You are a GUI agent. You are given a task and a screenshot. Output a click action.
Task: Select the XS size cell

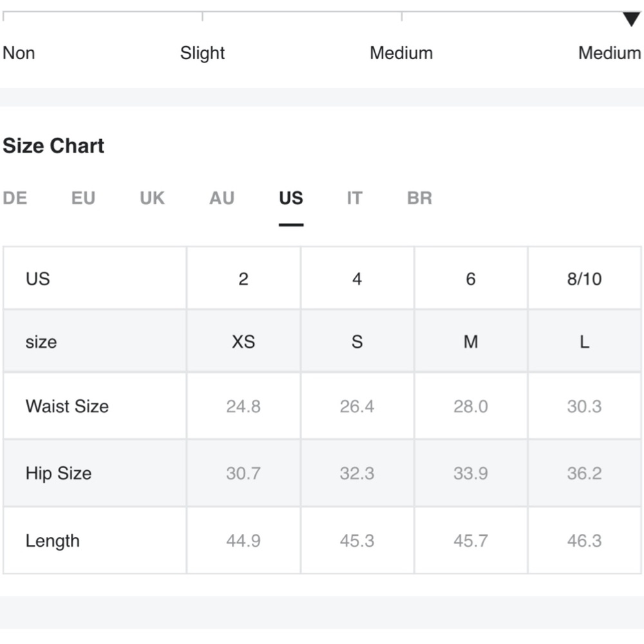[243, 341]
